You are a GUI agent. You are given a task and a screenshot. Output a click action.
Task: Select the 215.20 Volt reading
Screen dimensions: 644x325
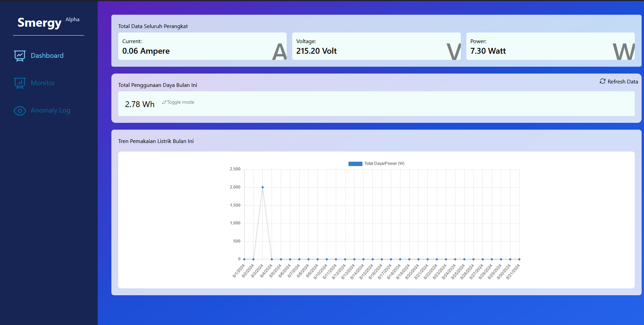316,51
